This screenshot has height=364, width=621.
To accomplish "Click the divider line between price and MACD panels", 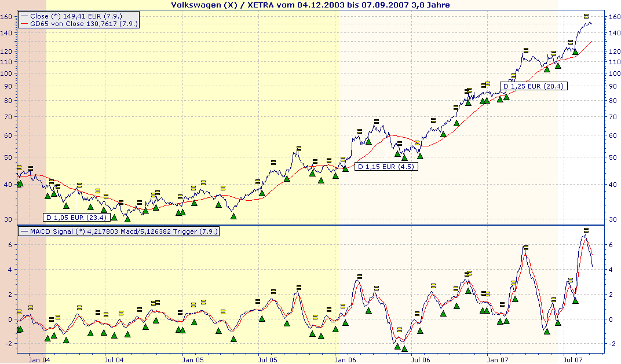I will click(x=310, y=225).
